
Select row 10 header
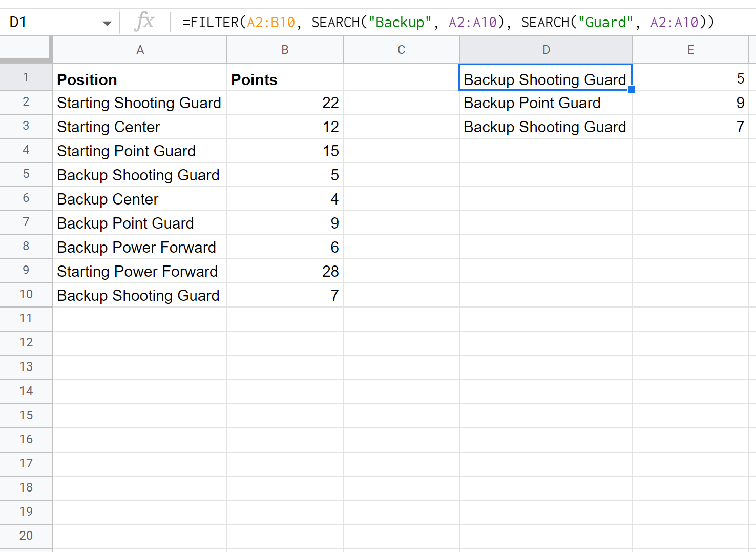click(x=26, y=295)
